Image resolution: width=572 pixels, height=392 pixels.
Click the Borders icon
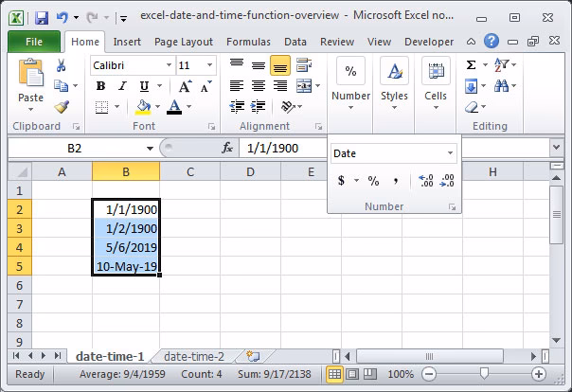[101, 107]
